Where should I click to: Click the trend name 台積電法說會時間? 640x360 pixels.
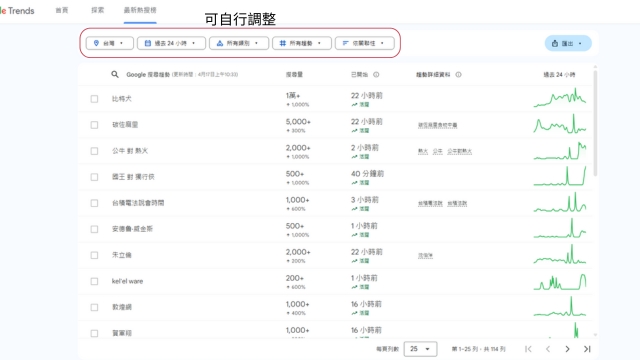coord(138,203)
